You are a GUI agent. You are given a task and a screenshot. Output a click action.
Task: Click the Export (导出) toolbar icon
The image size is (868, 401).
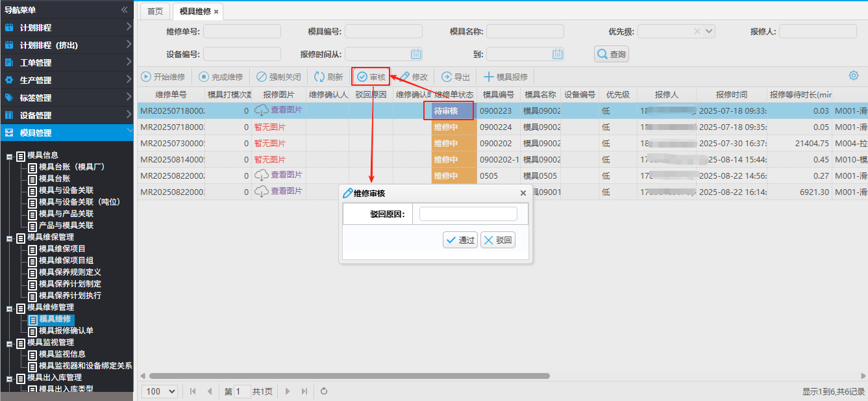coord(447,77)
